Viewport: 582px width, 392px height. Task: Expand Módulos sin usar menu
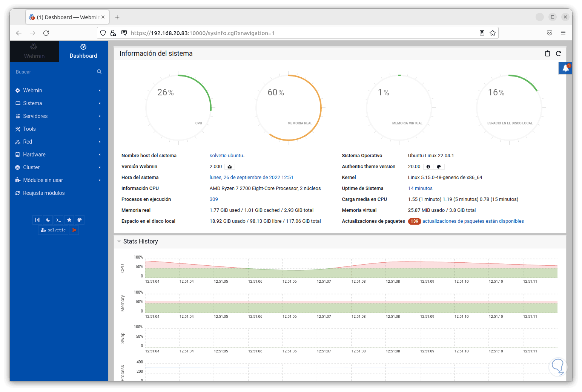point(58,180)
